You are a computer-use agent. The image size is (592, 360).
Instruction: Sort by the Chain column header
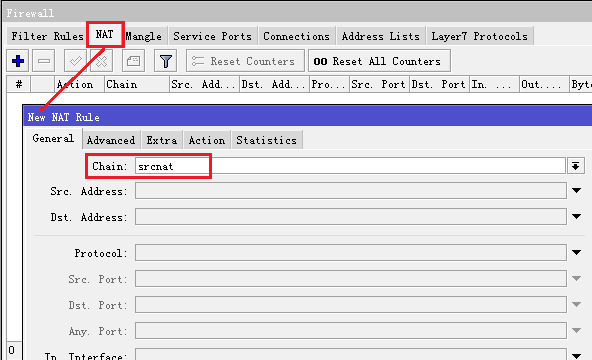(x=137, y=84)
